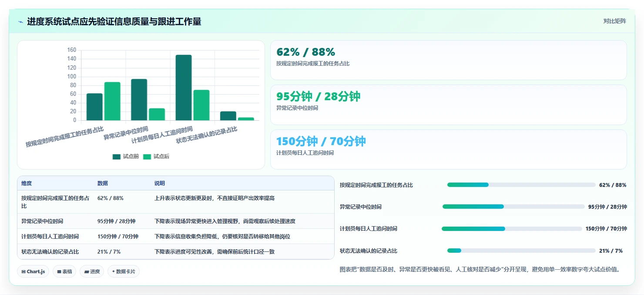Viewport: 644px width, 295px height.
Task: Click the progress bar for 状态无法确认的记录占比
Action: (521, 251)
